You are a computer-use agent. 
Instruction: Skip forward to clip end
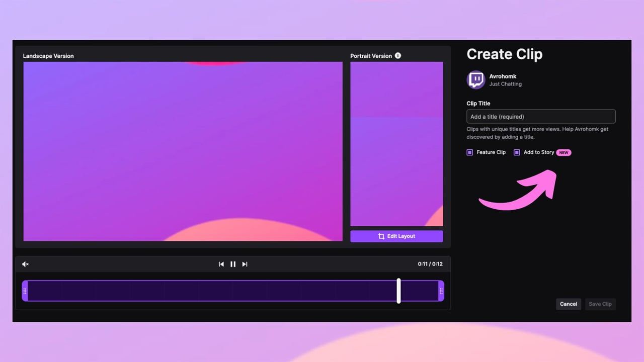pos(245,264)
